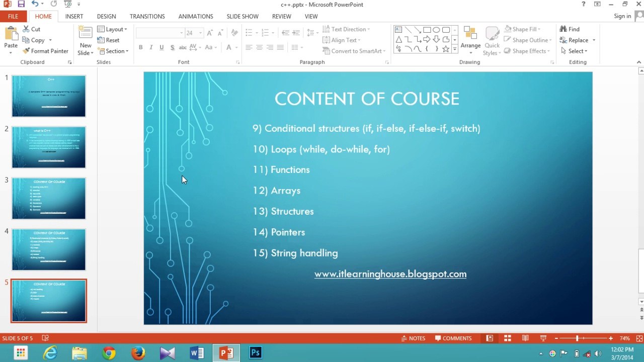Open the font size dropdown showing 24
The height and width of the screenshot is (362, 644).
(x=200, y=33)
